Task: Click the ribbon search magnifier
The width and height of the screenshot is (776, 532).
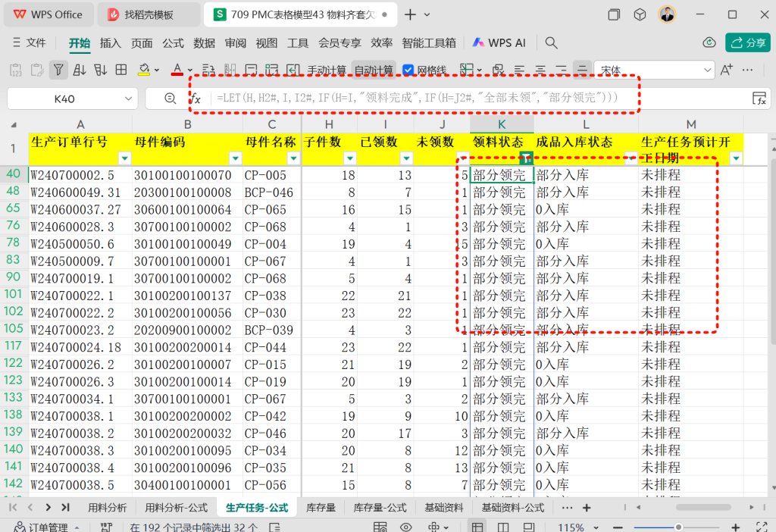Action: (552, 43)
